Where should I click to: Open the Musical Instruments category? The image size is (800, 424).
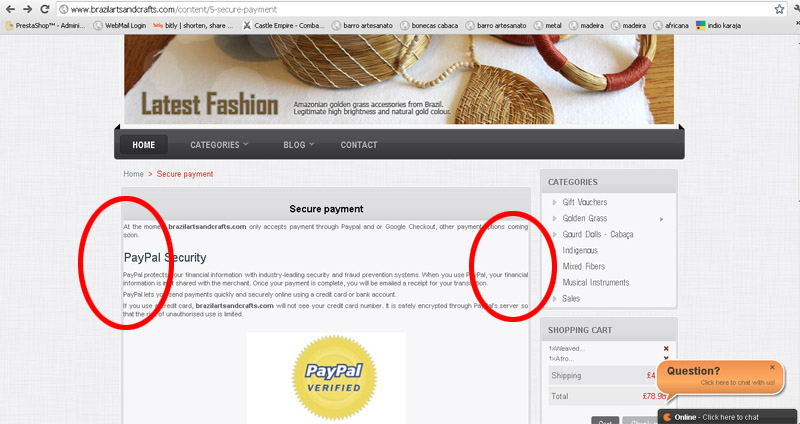pos(595,282)
